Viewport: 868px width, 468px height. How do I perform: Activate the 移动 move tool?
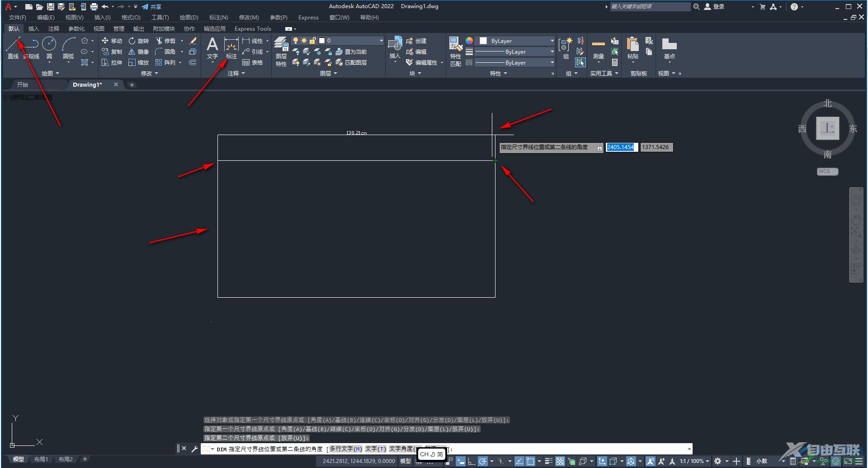[112, 41]
